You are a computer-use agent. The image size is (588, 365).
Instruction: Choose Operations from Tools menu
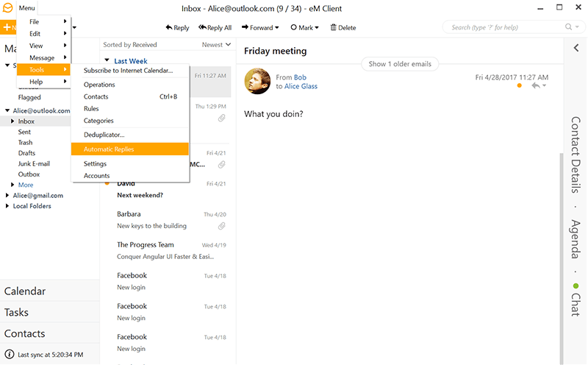tap(130, 85)
